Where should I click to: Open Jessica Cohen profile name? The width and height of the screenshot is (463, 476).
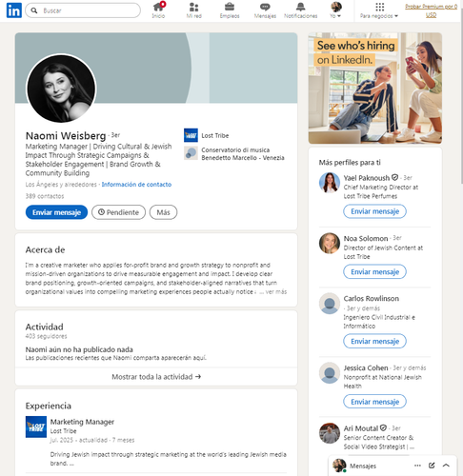[x=366, y=367]
